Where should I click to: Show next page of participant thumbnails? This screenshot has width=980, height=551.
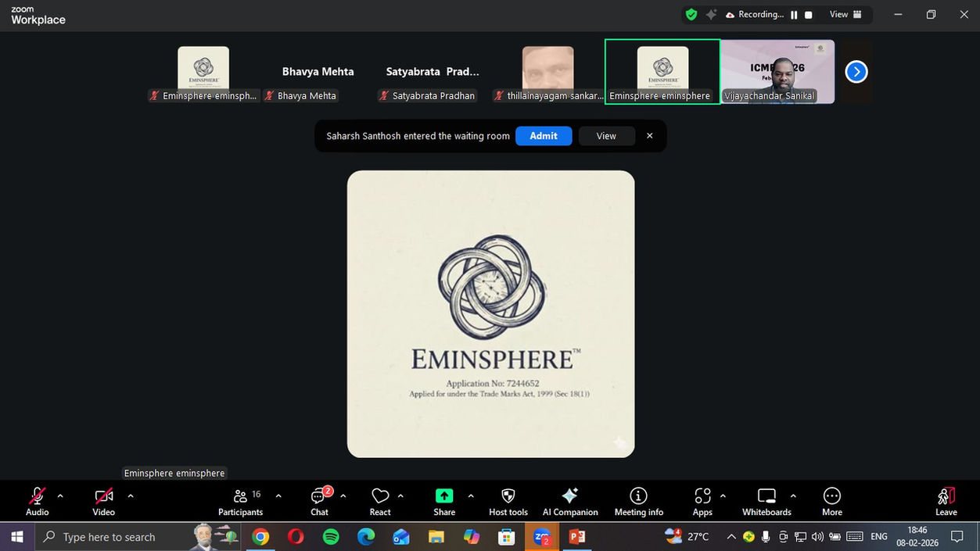pos(856,72)
